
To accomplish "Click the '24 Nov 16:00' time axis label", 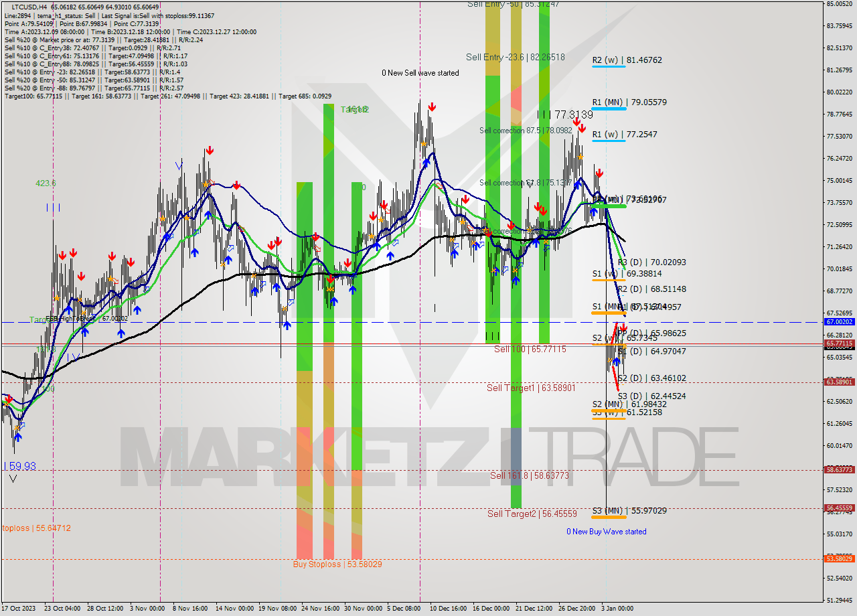I will click(x=320, y=609).
